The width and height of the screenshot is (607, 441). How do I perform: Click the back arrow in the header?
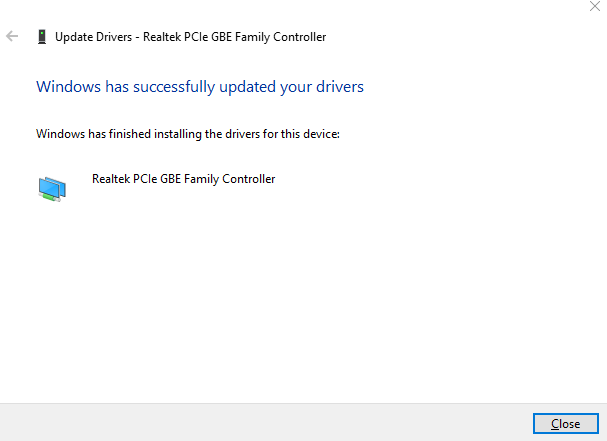[12, 36]
